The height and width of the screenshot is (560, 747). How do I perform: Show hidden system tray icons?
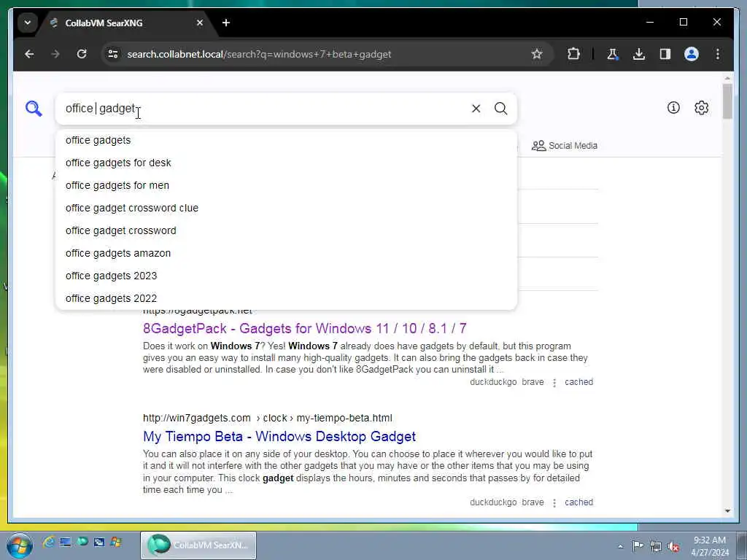pyautogui.click(x=620, y=546)
